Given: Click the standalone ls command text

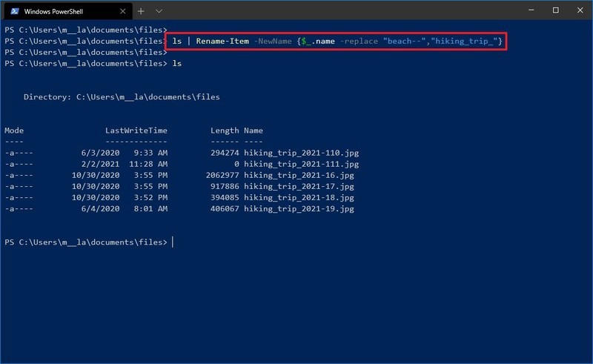Looking at the screenshot, I should coord(177,63).
